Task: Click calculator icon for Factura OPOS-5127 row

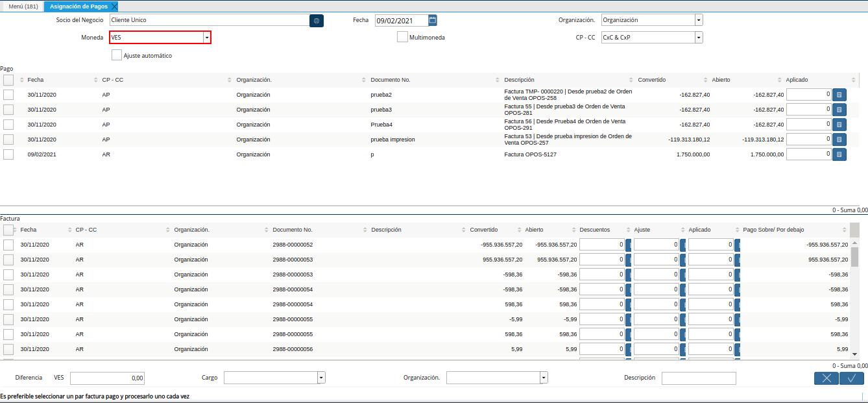Action: click(x=839, y=154)
